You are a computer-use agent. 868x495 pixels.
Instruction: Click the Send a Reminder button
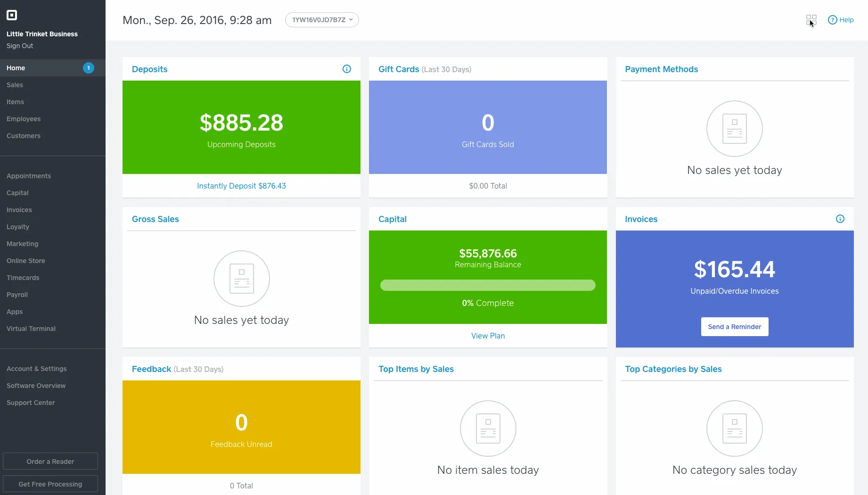(x=735, y=327)
